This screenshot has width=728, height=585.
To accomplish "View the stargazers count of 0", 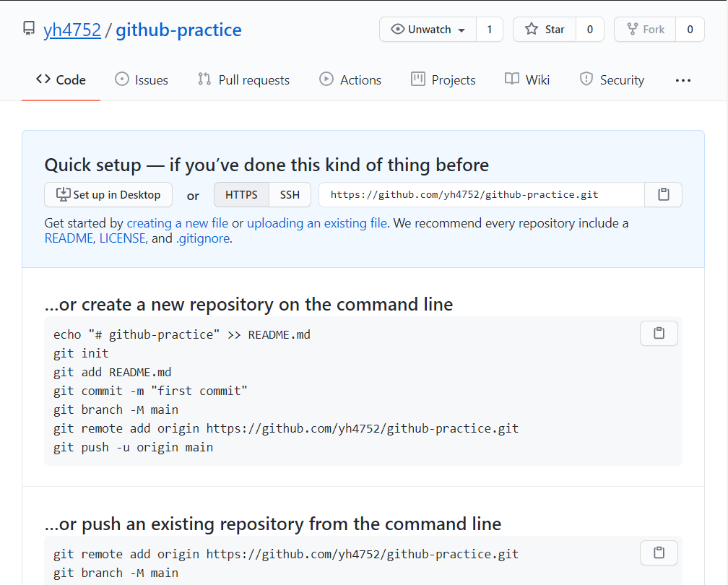I will [x=589, y=29].
